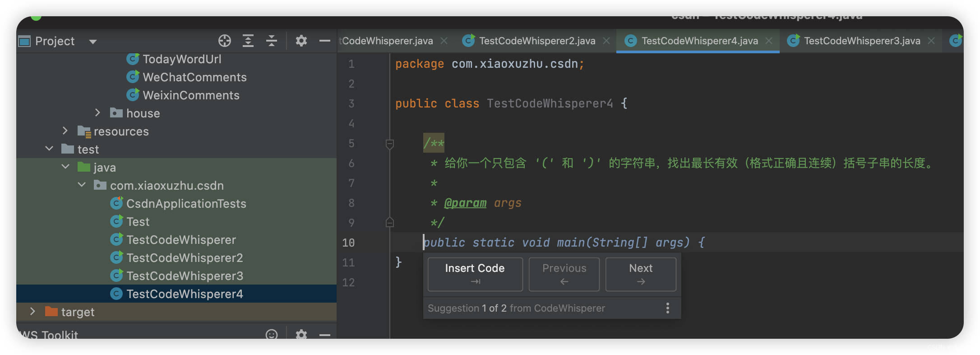Select the TodayWordUrl class

(182, 59)
